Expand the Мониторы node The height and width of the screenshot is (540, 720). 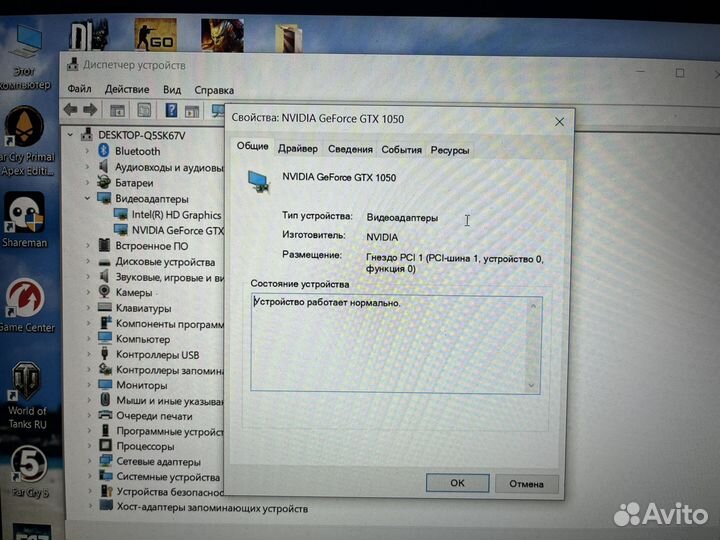tap(89, 385)
